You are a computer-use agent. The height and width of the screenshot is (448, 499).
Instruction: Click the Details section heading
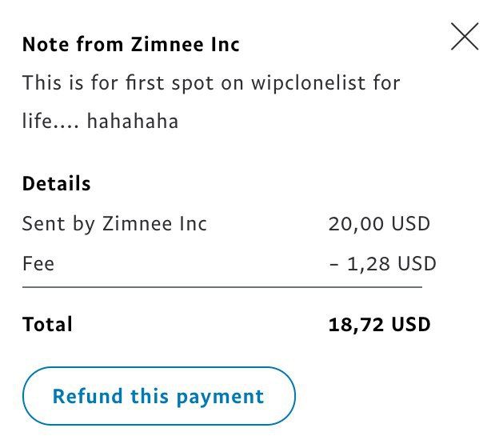(56, 184)
